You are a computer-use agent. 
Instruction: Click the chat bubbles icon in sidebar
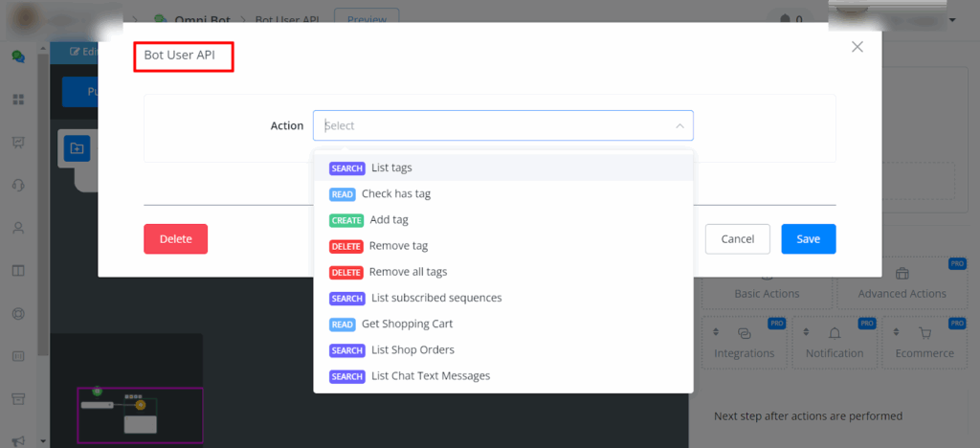(17, 56)
